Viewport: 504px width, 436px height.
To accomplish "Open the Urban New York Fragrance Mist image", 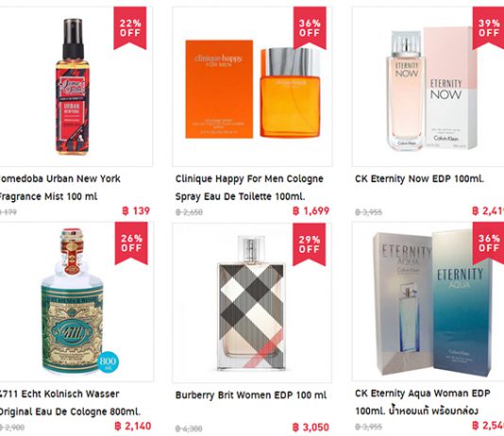I will coord(73,87).
